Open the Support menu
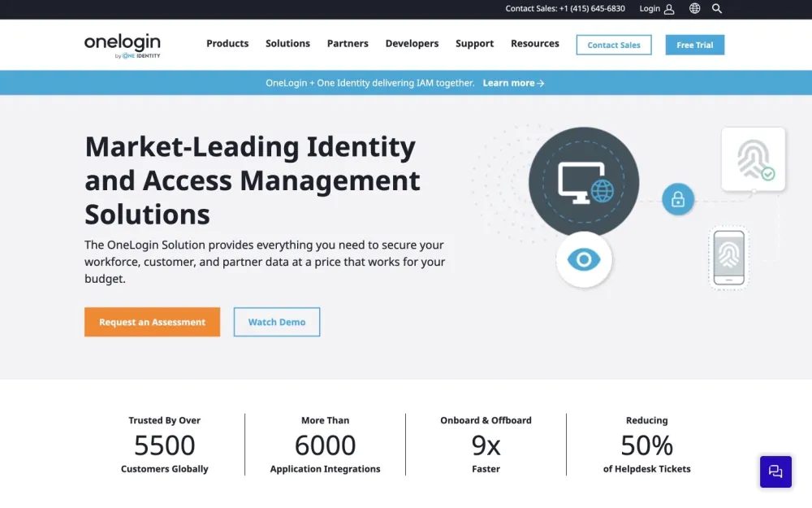 [474, 44]
